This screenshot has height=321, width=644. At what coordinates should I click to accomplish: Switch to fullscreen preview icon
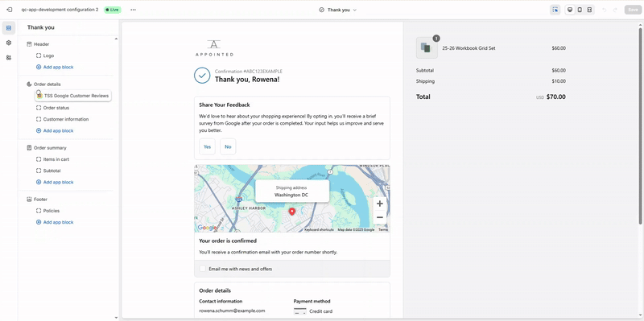pos(589,10)
